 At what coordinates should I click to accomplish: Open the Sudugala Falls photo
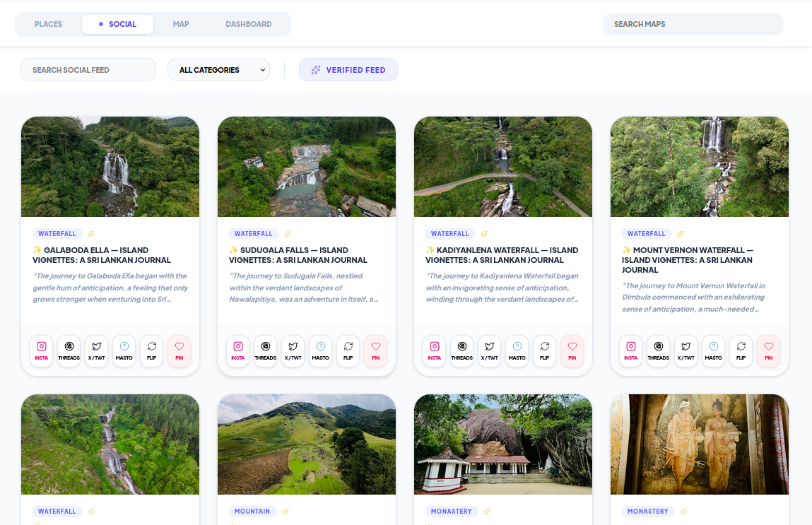point(307,167)
